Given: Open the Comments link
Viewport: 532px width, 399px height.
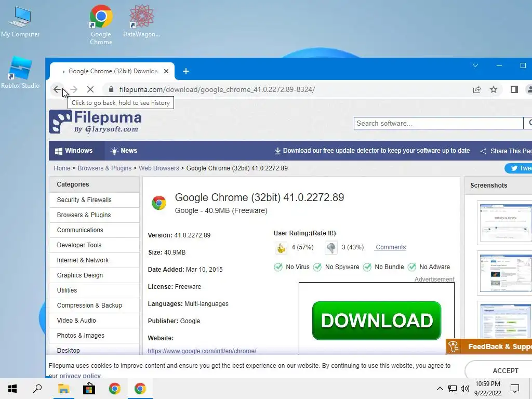Looking at the screenshot, I should click(391, 247).
